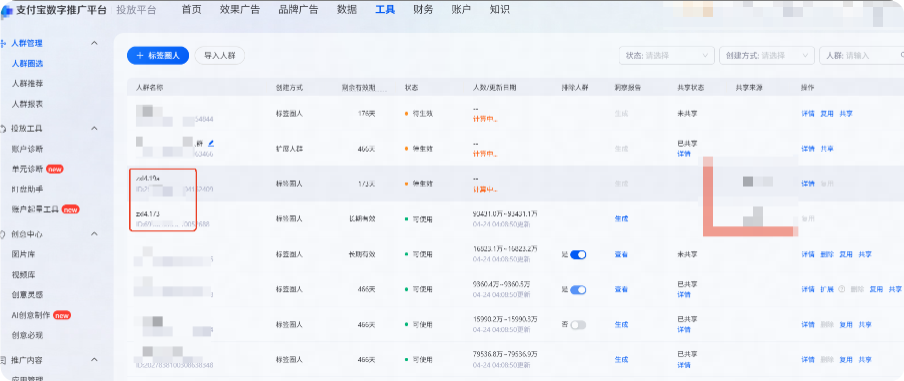The width and height of the screenshot is (904, 381).
Task: Open the 知识 tab
Action: [499, 9]
